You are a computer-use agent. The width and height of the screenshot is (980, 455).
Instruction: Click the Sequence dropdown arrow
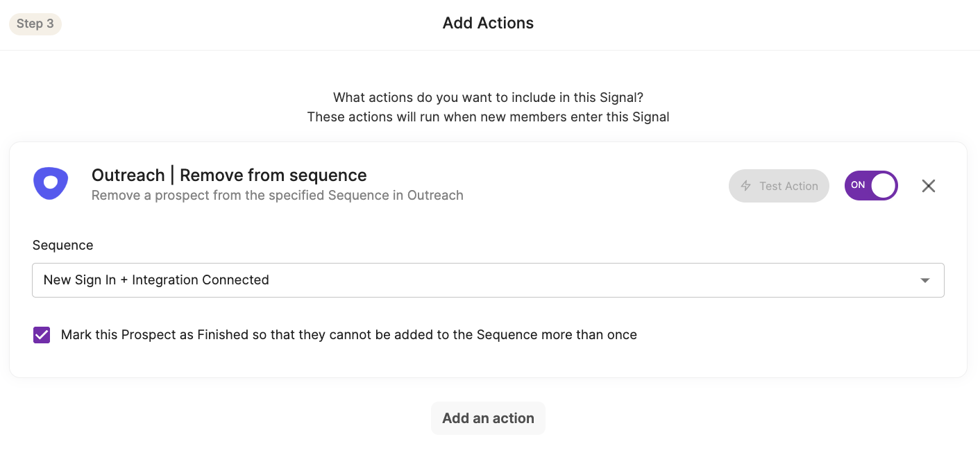[x=924, y=280]
